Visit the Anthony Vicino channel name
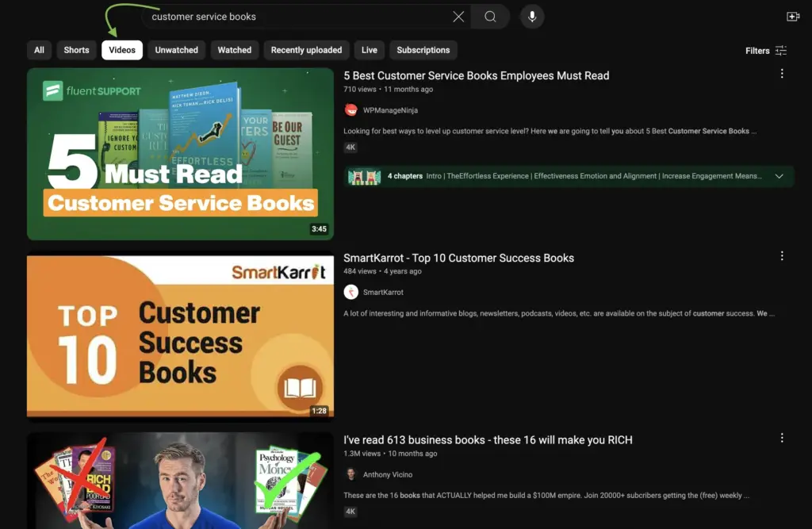This screenshot has height=529, width=812. 388,474
